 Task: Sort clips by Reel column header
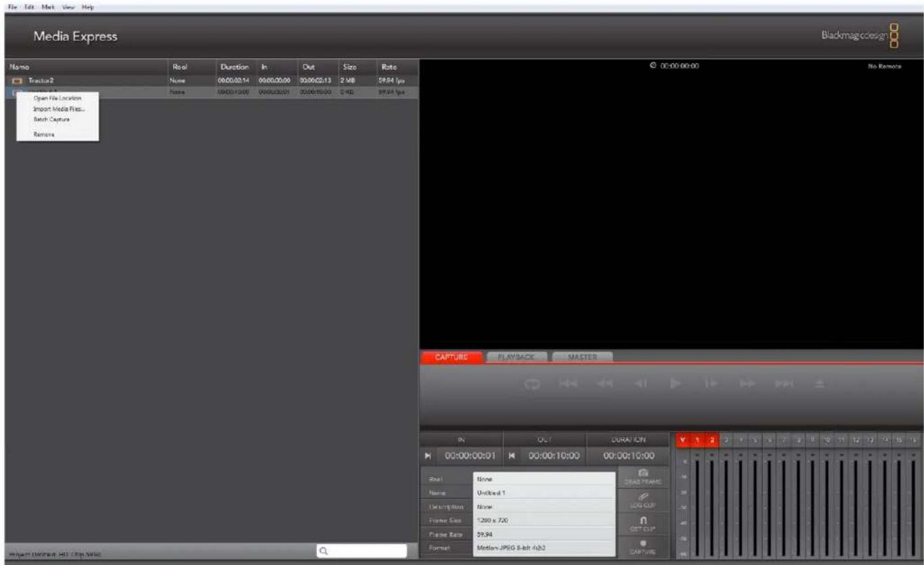[192, 67]
